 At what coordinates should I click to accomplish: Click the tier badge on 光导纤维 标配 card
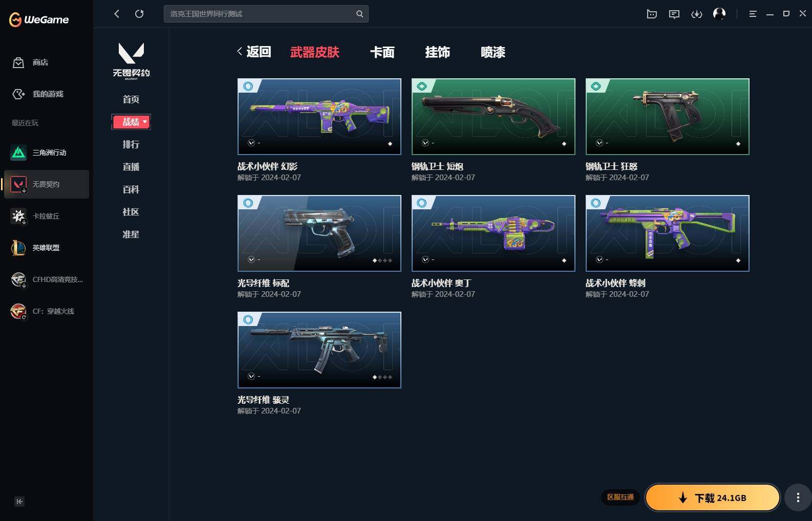[248, 203]
